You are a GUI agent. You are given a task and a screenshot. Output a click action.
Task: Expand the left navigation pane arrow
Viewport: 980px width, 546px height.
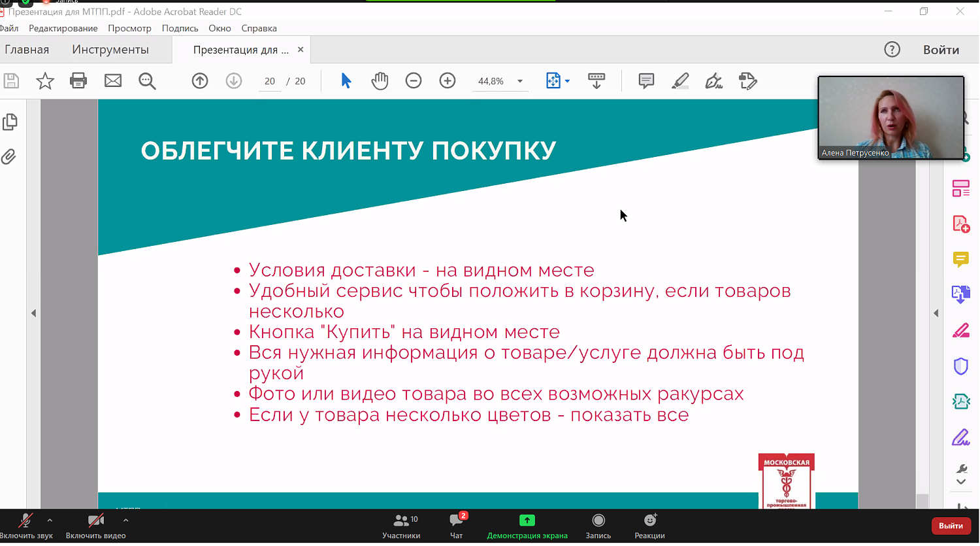(33, 313)
